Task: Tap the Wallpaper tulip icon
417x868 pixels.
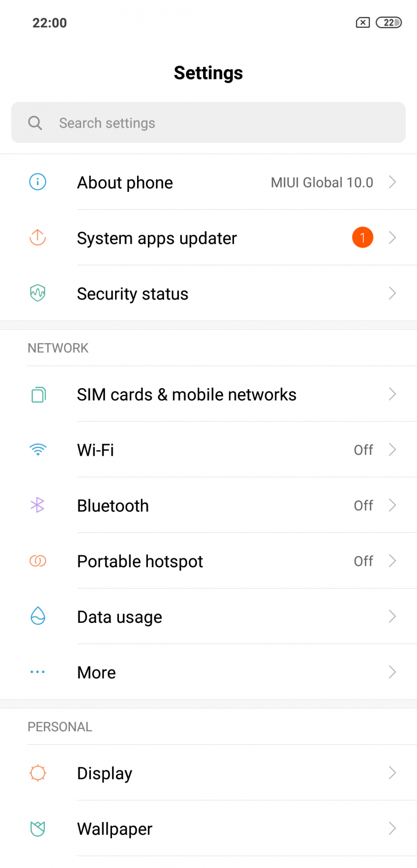Action: [x=38, y=829]
